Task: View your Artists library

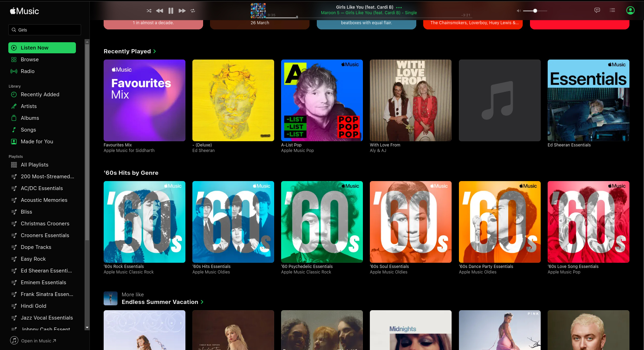Action: tap(29, 106)
